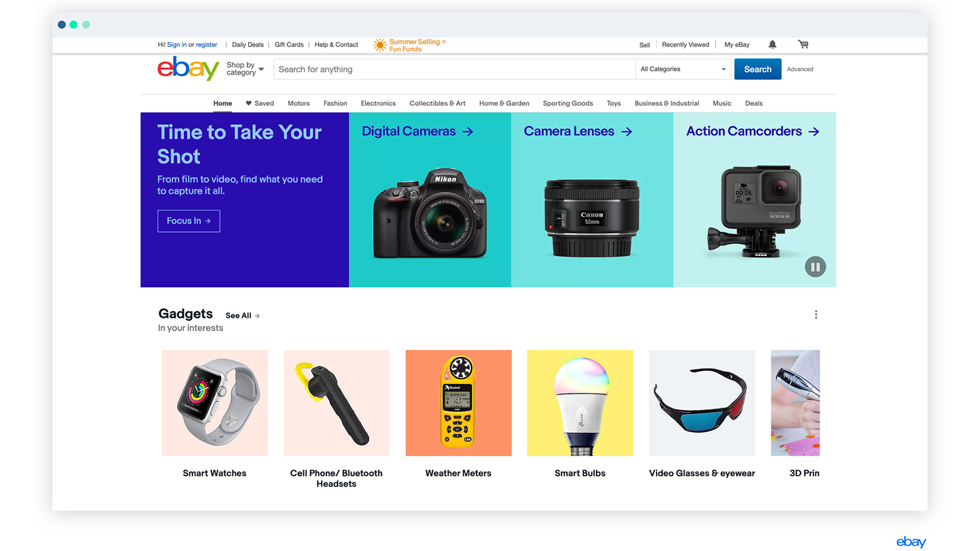Open the Smart Watches thumbnail
Viewport: 980px width, 551px height.
pyautogui.click(x=214, y=403)
